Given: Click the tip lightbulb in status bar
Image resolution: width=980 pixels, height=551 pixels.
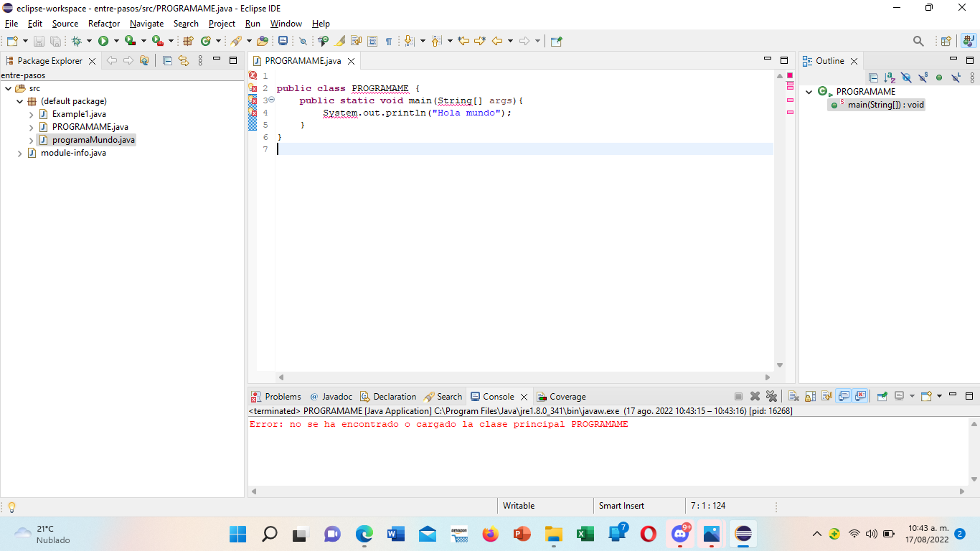Looking at the screenshot, I should click(x=11, y=507).
